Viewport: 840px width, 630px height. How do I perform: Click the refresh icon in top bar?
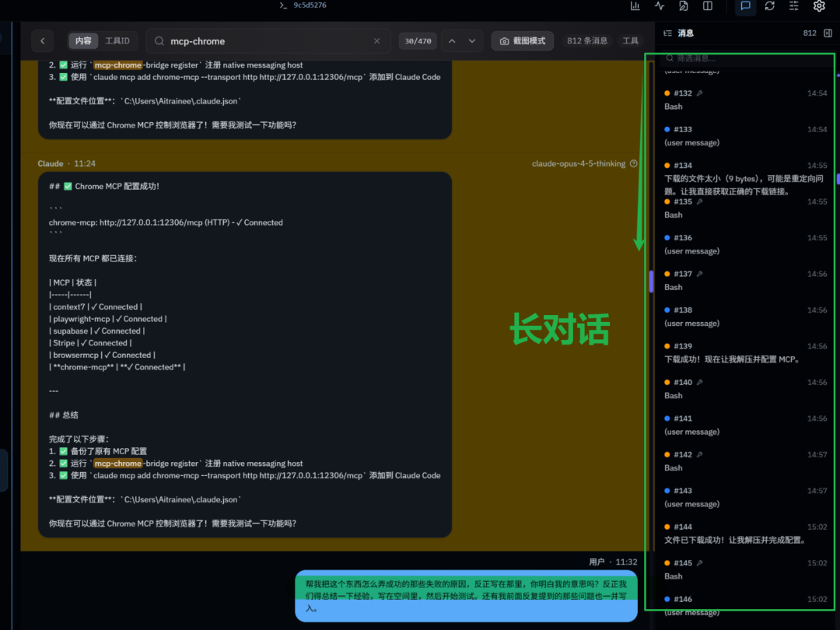coord(769,6)
